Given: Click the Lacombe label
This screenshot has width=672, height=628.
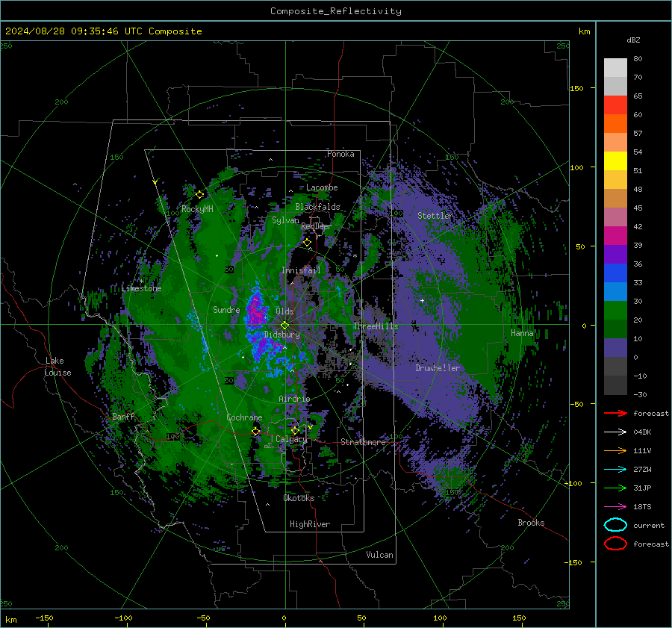Looking at the screenshot, I should [322, 187].
